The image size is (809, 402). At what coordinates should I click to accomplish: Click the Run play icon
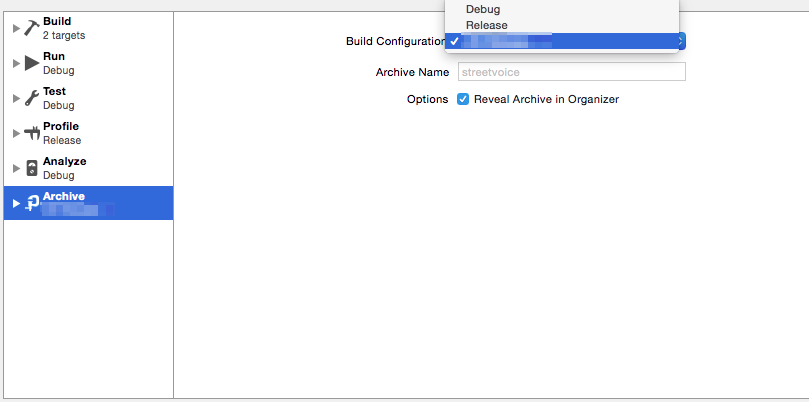click(31, 63)
